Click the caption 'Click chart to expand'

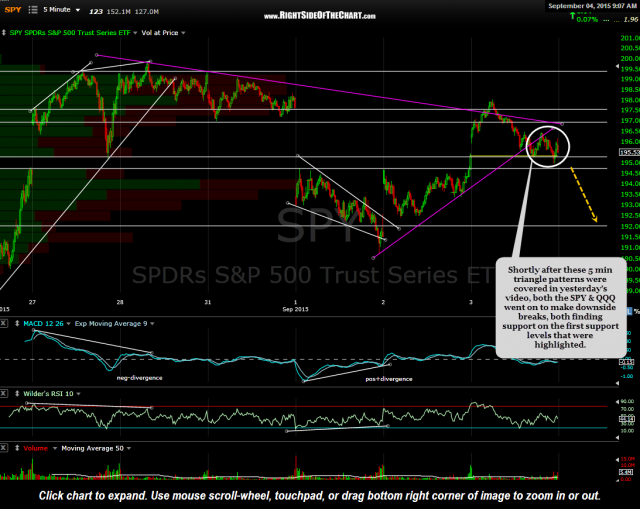[x=93, y=496]
